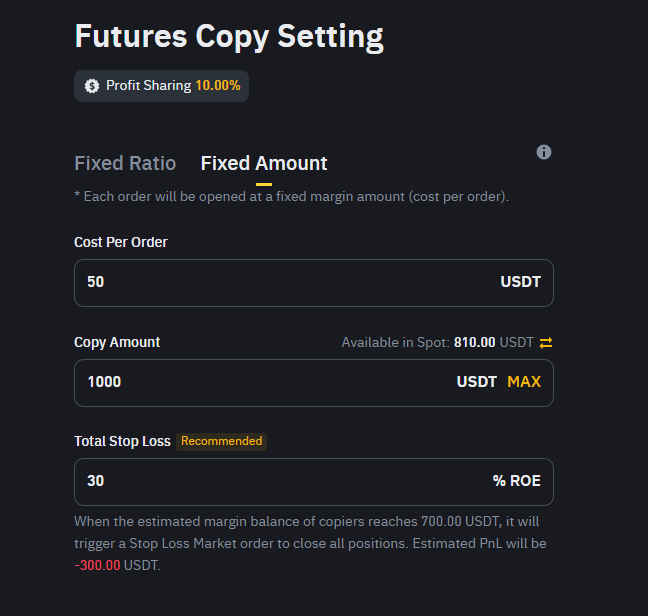Click the Total Stop Loss input field
Viewport: 648px width, 616px height.
click(x=280, y=481)
